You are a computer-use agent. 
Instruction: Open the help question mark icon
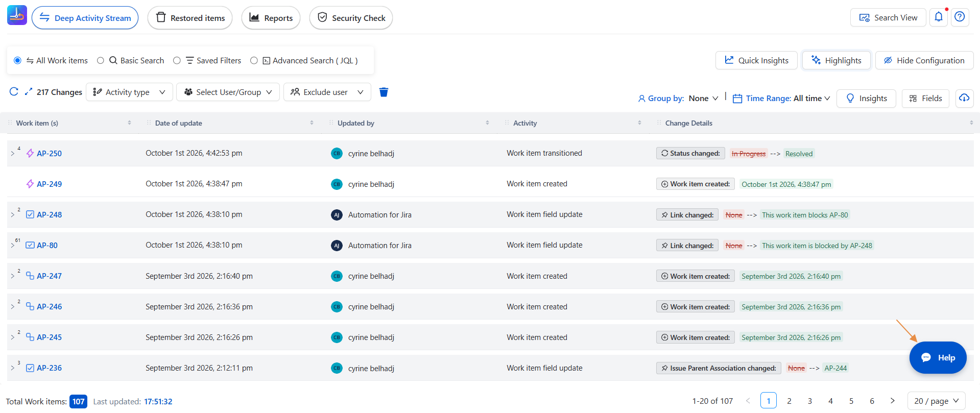click(x=960, y=17)
